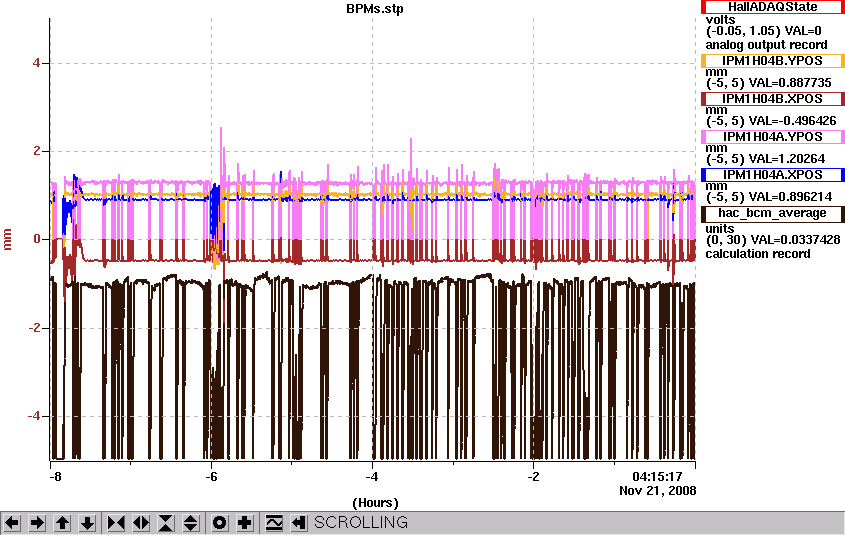Click the mm y-axis label
This screenshot has height=535, width=845.
pyautogui.click(x=8, y=239)
